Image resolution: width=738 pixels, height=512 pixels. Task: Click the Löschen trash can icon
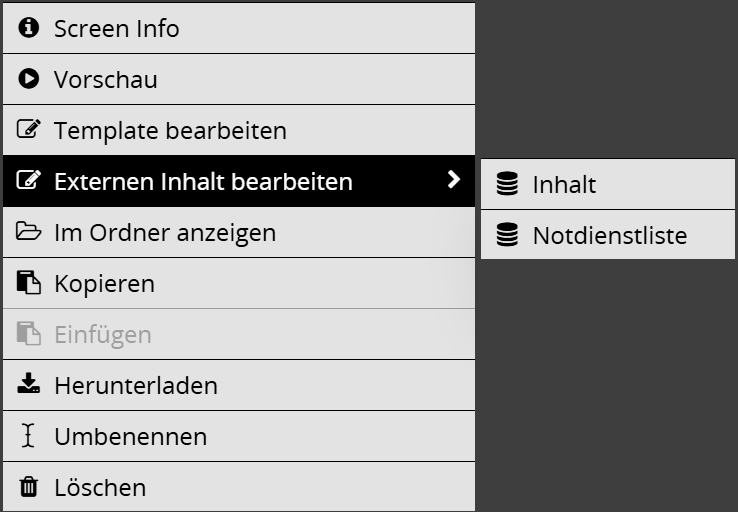point(29,487)
